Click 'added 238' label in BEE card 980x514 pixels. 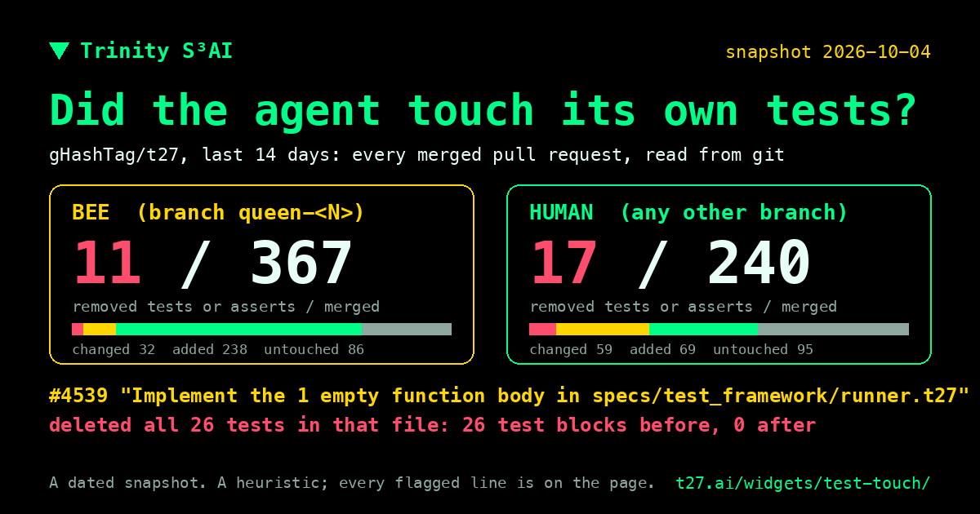click(210, 350)
